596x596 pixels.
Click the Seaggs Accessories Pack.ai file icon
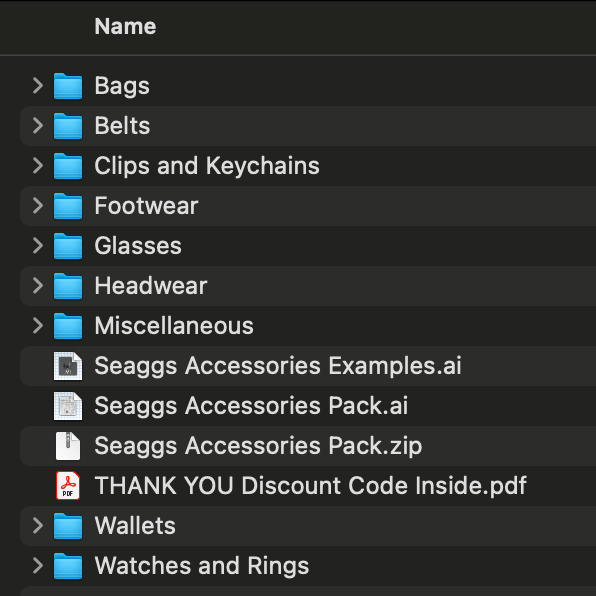68,406
